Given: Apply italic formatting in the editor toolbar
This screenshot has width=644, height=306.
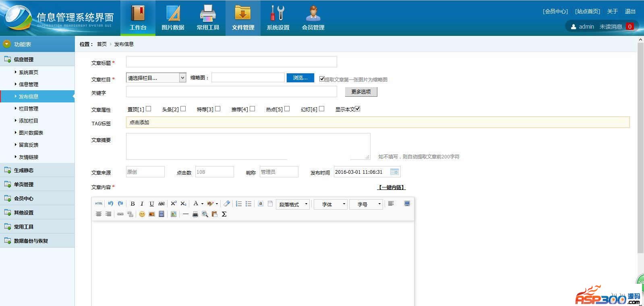Looking at the screenshot, I should [142, 204].
